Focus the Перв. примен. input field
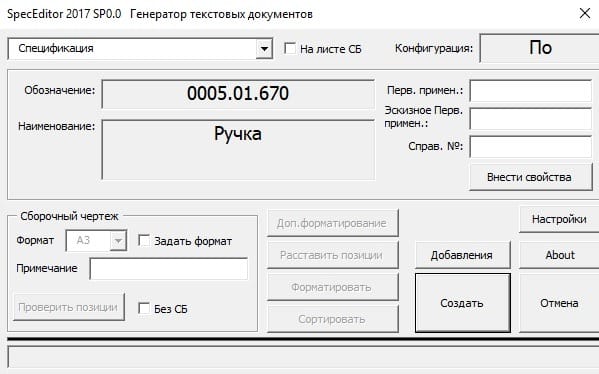Screen dimensions: 599x374 (x=531, y=91)
